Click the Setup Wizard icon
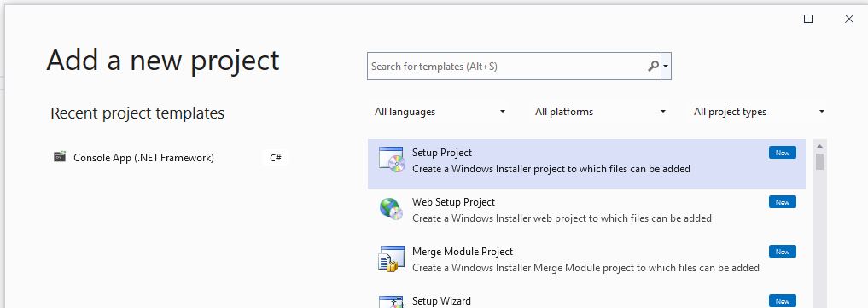 tap(392, 302)
